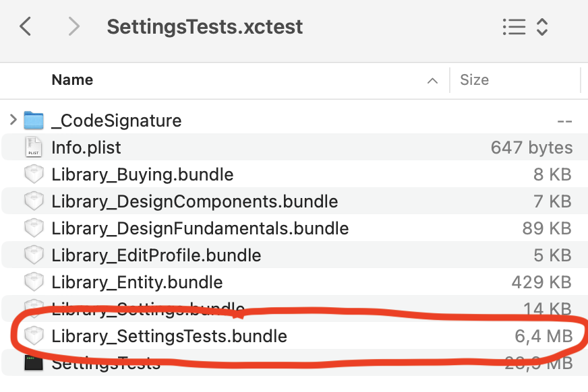The height and width of the screenshot is (392, 588).
Task: Switch to list view layout
Action: click(514, 27)
